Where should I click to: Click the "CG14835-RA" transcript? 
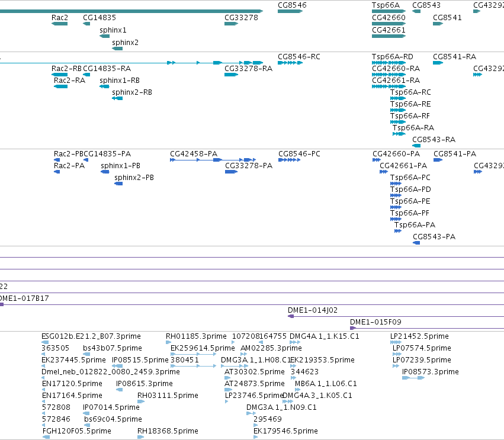coord(107,69)
